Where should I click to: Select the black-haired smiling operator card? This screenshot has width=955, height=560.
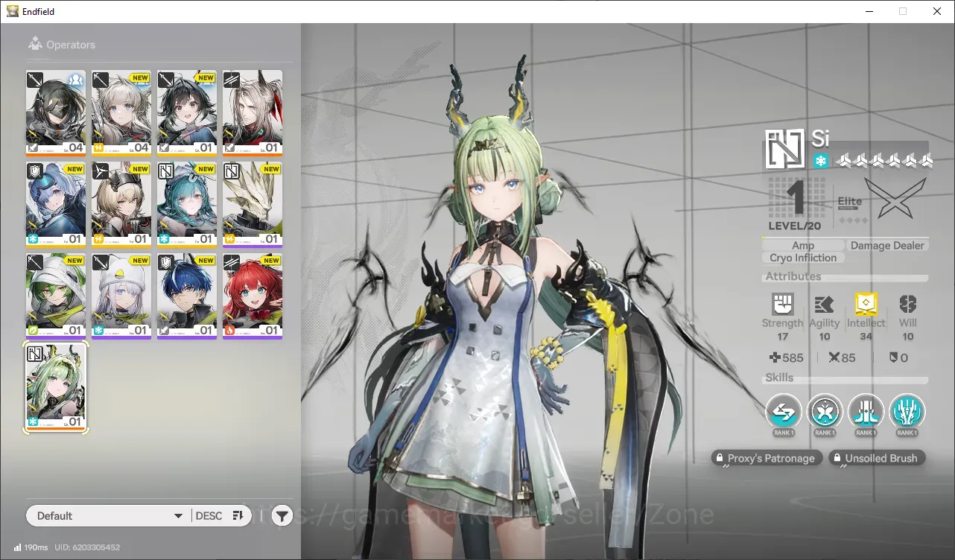[x=187, y=113]
